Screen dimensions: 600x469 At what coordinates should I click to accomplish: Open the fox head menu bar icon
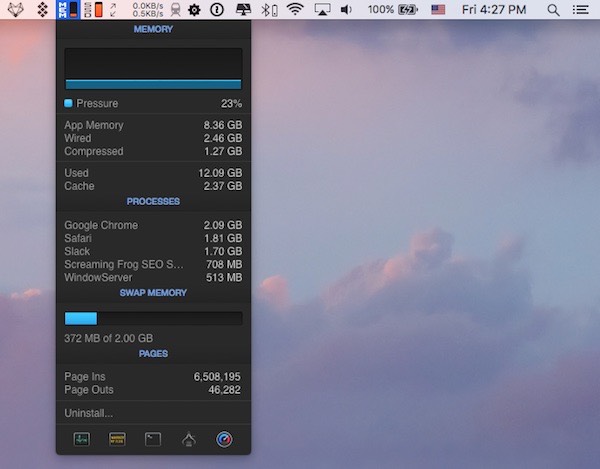coord(16,10)
